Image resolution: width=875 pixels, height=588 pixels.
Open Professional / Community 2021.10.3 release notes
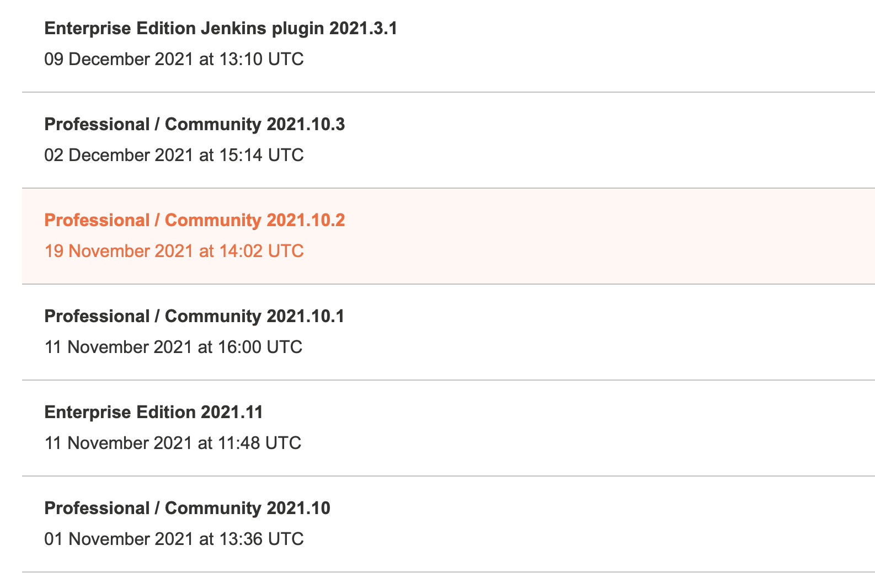tap(194, 125)
